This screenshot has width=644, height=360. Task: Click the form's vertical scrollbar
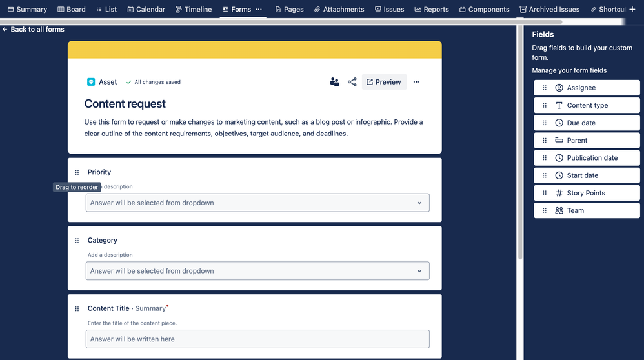(520, 143)
